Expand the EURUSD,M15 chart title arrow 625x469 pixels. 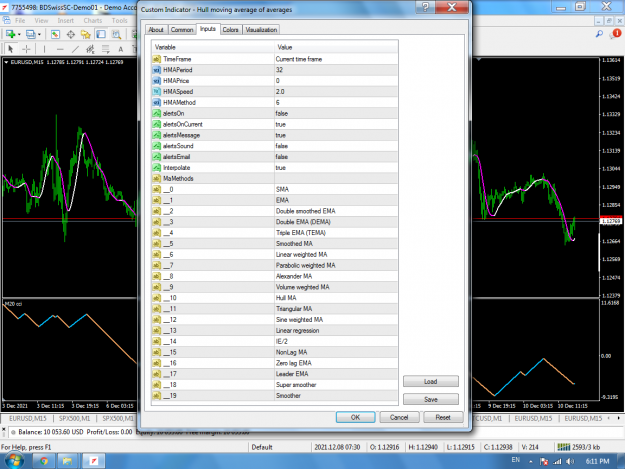tap(6, 62)
